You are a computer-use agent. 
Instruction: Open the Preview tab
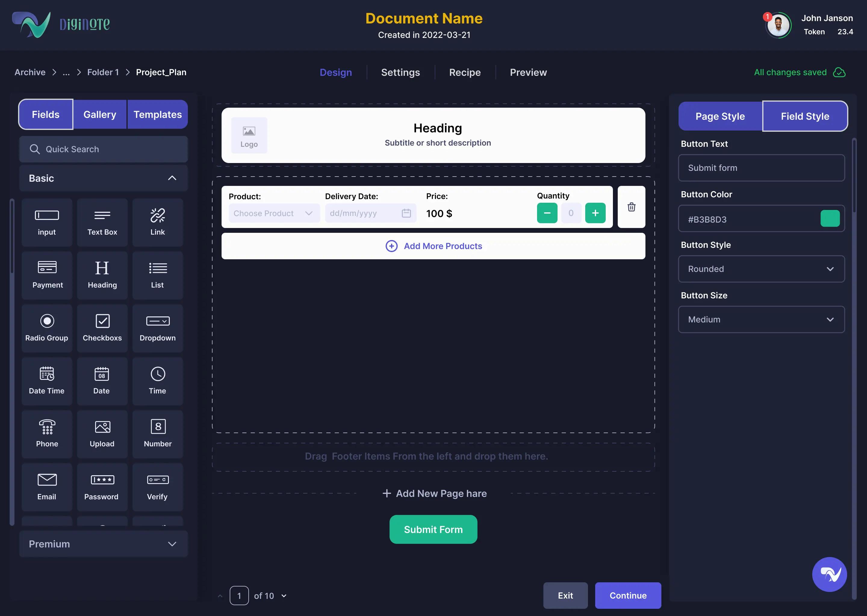pos(528,72)
